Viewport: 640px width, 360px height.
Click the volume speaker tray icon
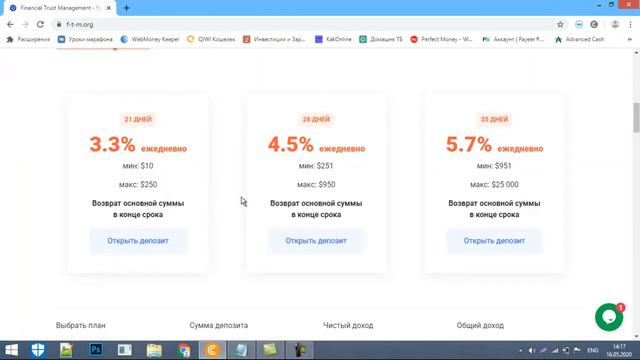pos(531,350)
